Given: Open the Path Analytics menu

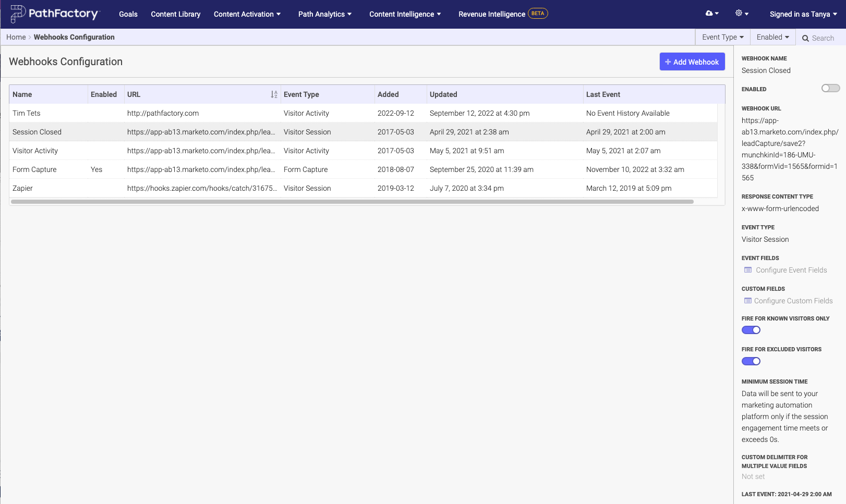Looking at the screenshot, I should 324,14.
